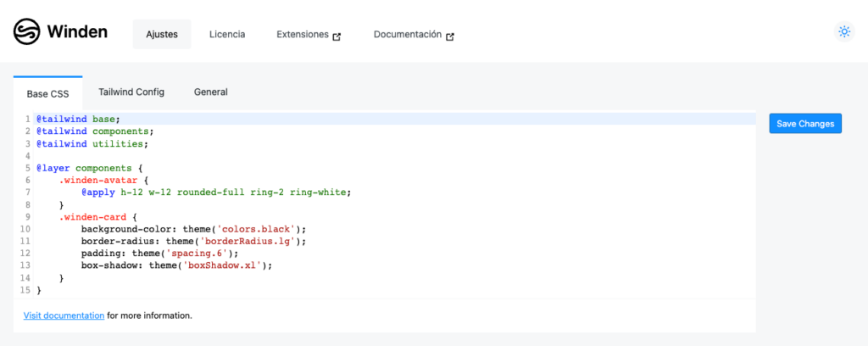Go to the Licencia page

(227, 34)
